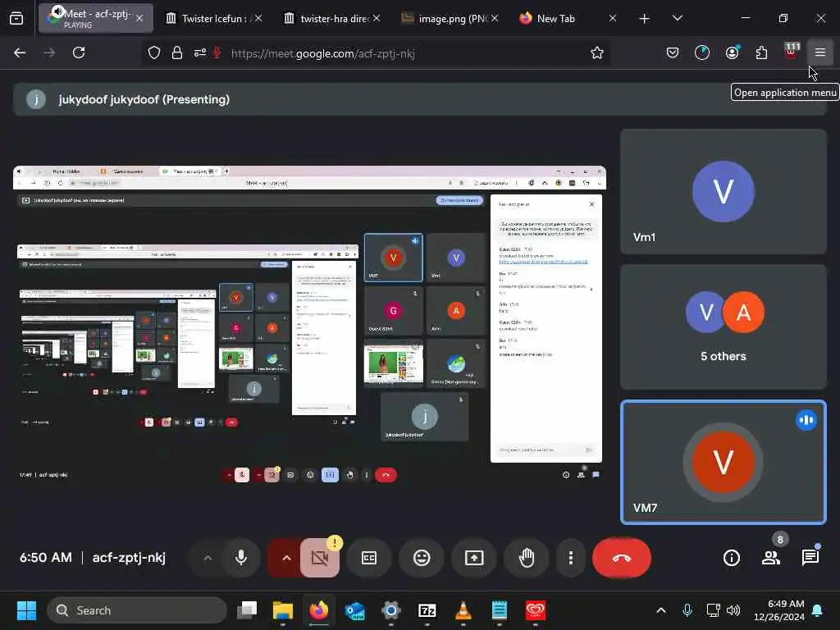Viewport: 840px width, 630px height.
Task: Open the uBlock extension showing 111
Action: pos(792,52)
